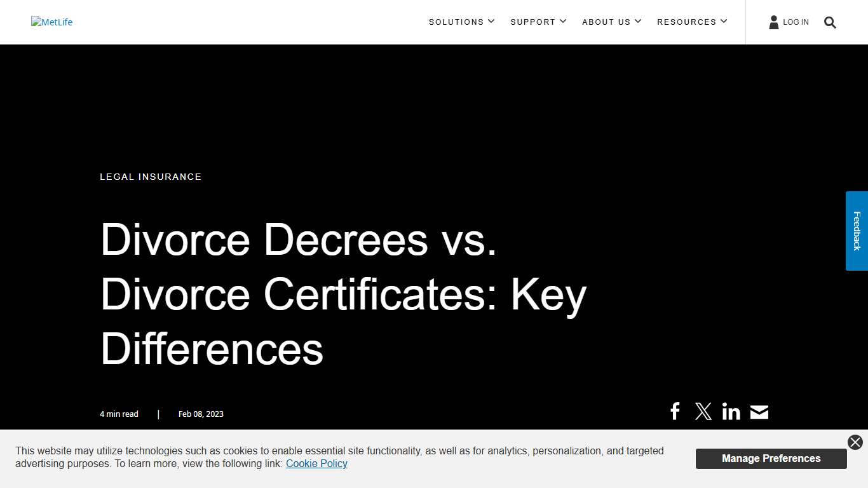Share the article on X
The height and width of the screenshot is (488, 868).
click(703, 411)
